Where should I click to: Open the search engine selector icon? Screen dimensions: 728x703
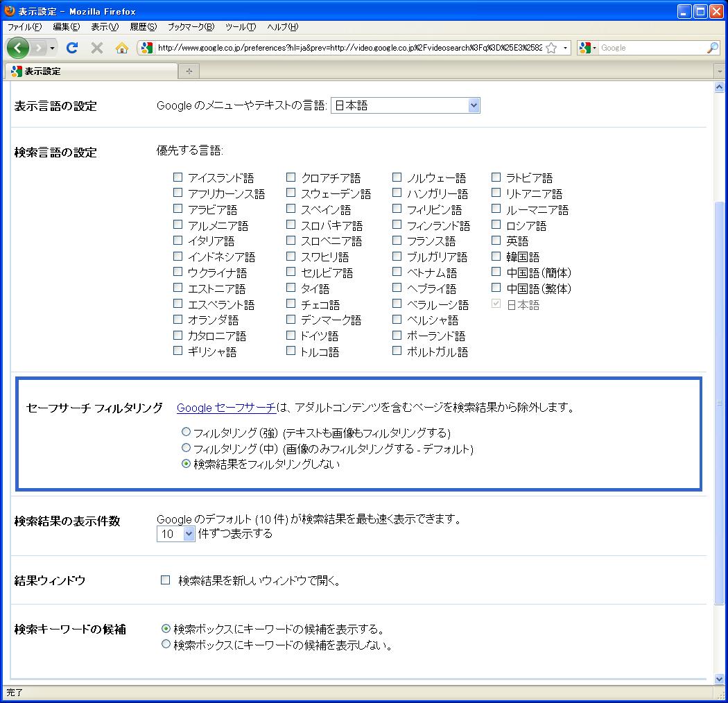tap(587, 47)
